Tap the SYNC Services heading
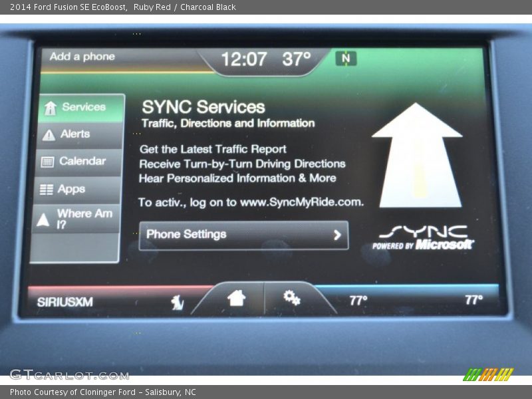This screenshot has width=532, height=399. tap(203, 107)
